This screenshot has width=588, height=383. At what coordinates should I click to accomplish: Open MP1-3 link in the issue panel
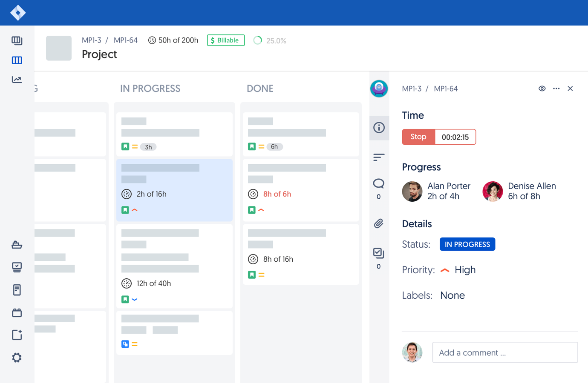coord(412,89)
